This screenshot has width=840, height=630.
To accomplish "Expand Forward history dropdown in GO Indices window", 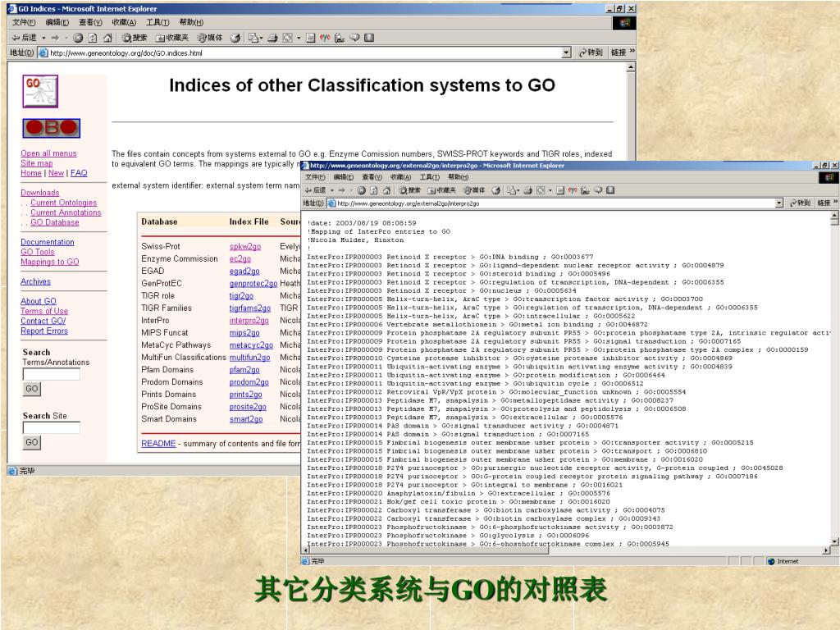I will [x=66, y=38].
